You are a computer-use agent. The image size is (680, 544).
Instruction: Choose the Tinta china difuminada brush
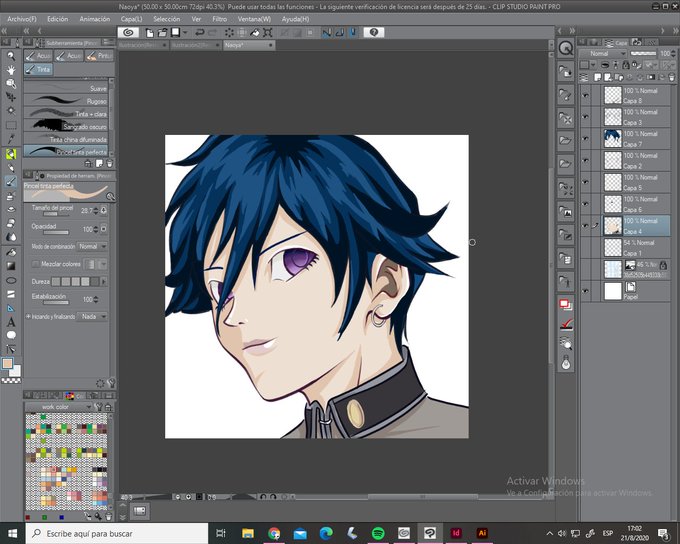(x=66, y=139)
